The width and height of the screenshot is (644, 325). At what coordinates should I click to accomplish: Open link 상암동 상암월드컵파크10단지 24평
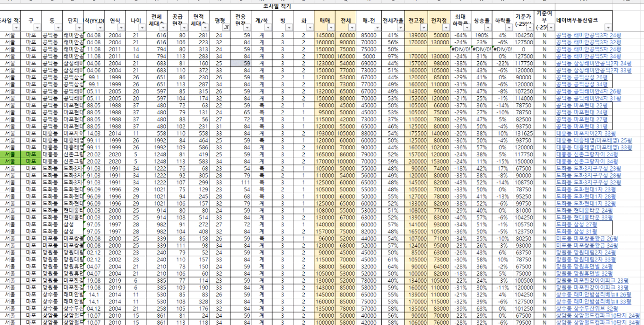coord(598,316)
